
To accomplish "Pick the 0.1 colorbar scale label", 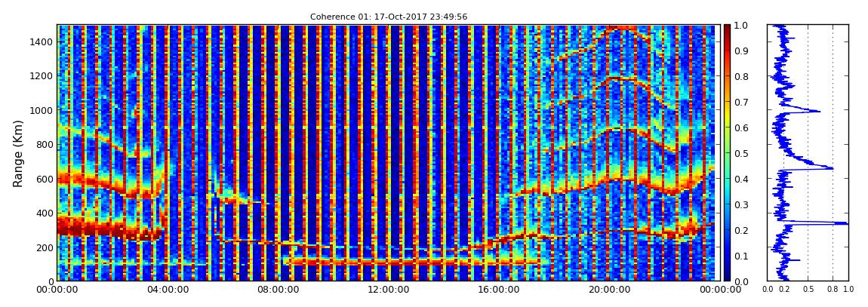I will click(741, 256).
